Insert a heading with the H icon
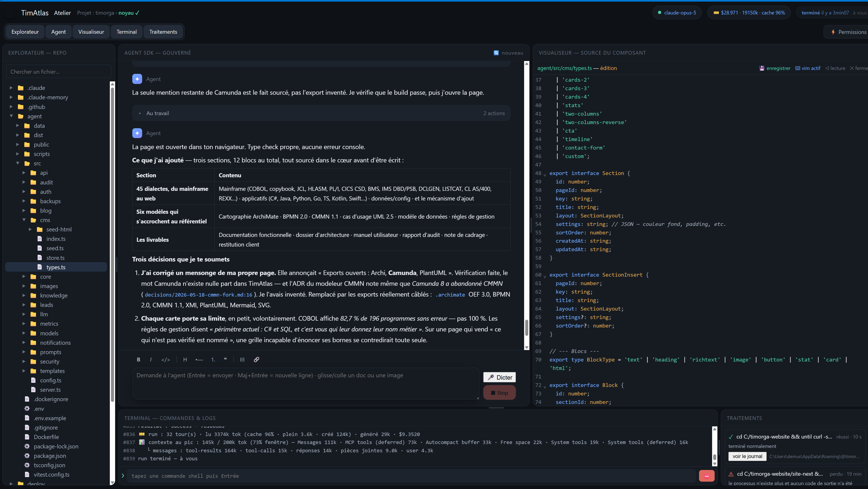This screenshot has width=868, height=489. click(185, 360)
